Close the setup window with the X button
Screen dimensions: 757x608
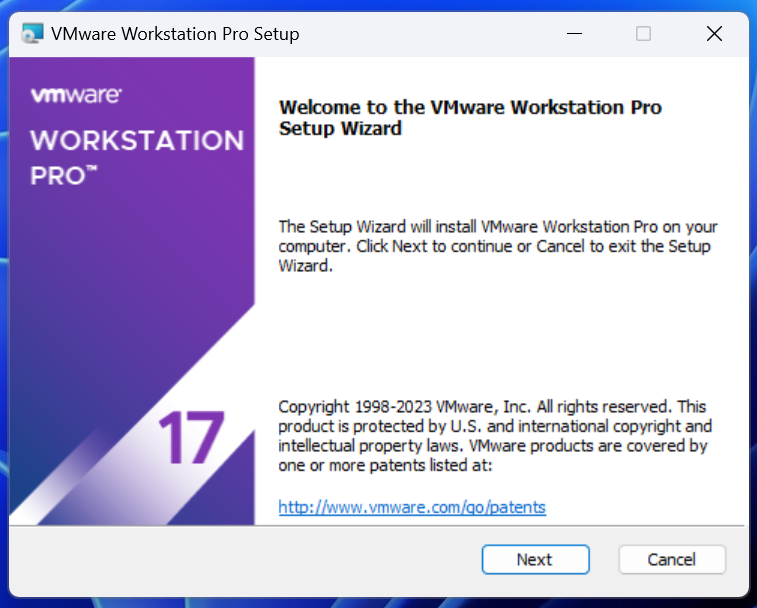(714, 34)
